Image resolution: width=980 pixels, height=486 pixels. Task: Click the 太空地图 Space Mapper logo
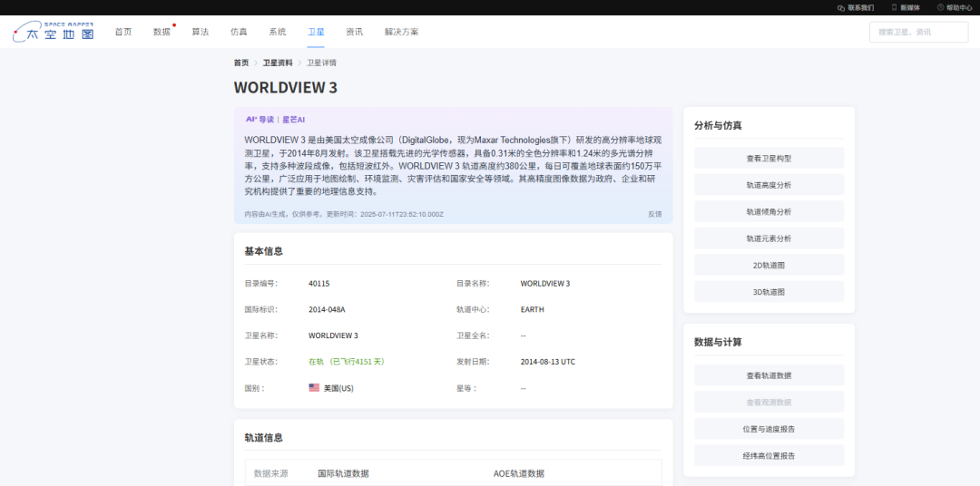tap(54, 32)
